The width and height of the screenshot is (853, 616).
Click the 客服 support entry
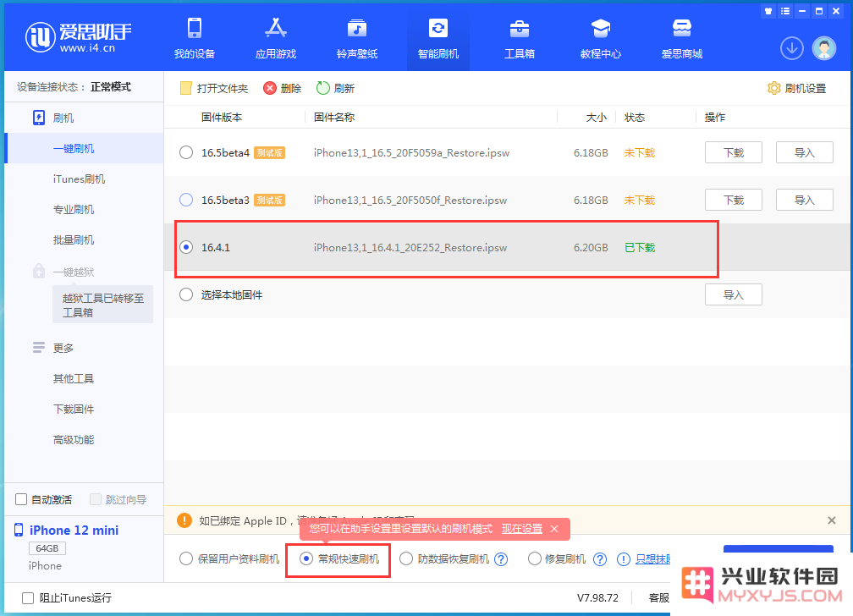[658, 598]
